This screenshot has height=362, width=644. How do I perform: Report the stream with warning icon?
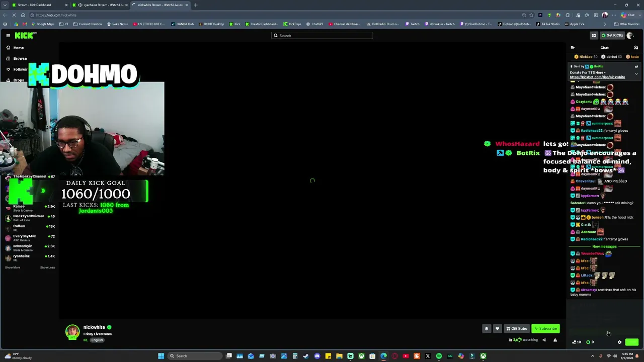click(555, 340)
